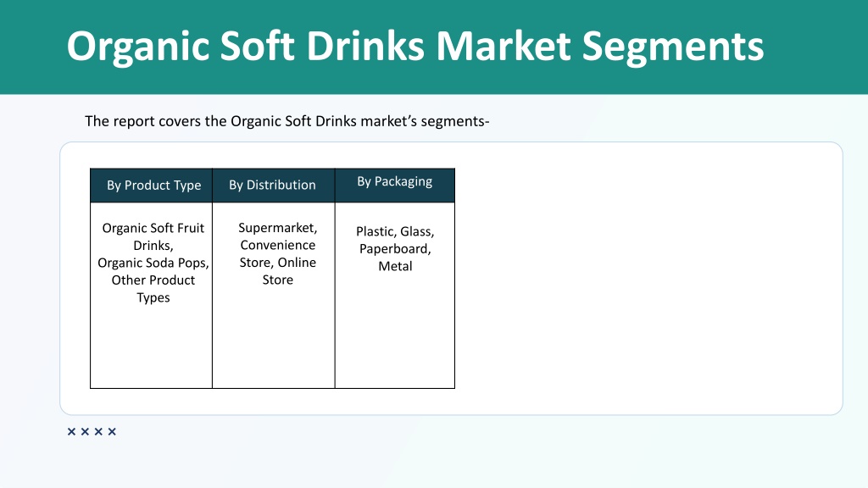Select the 'Organic Soft Fruit Drinks' text

click(153, 237)
